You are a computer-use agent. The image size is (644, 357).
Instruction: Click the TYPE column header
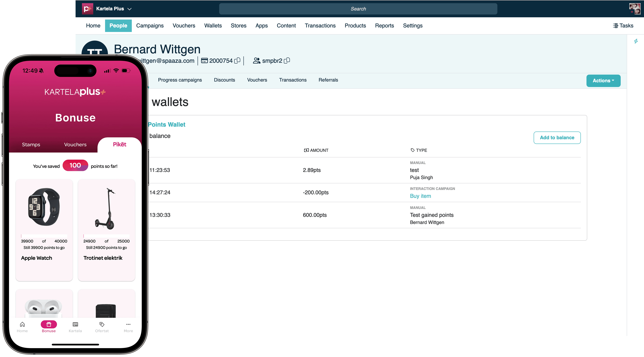(x=419, y=150)
